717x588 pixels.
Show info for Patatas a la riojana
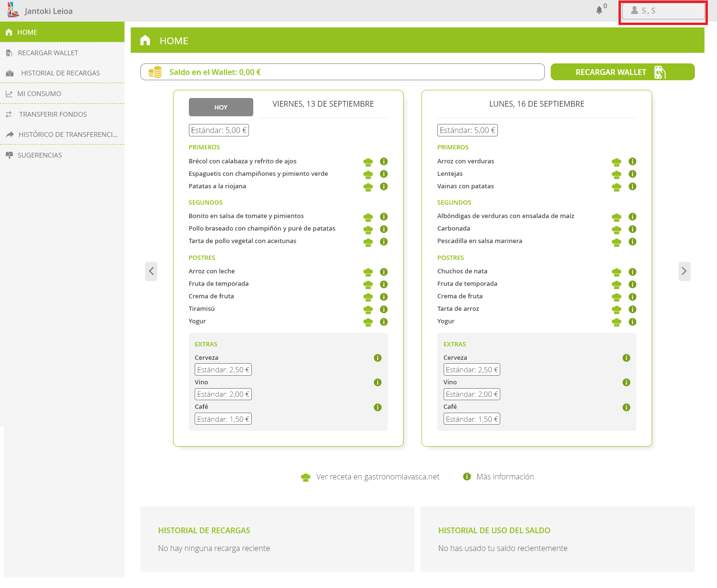(383, 186)
